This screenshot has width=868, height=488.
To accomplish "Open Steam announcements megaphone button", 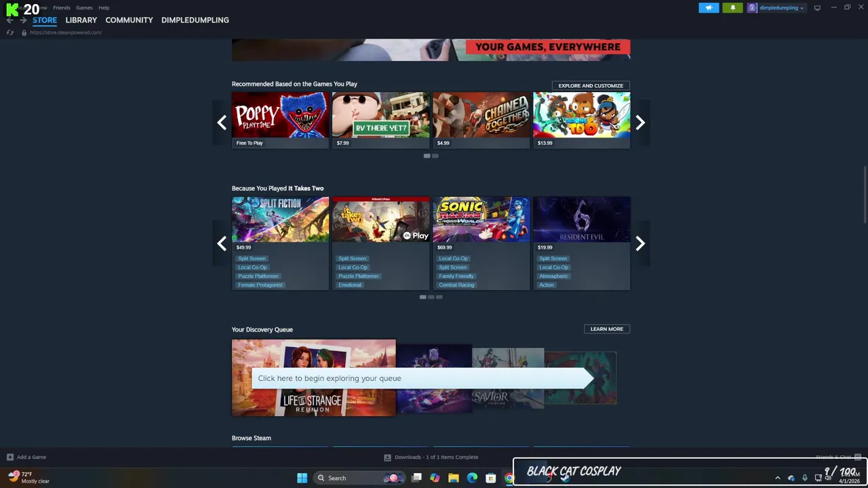I will (709, 8).
